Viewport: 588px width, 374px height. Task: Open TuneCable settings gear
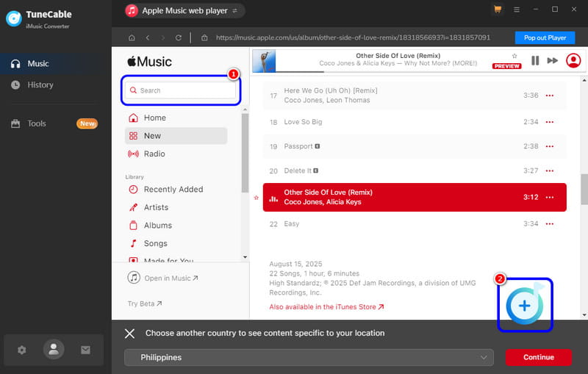point(22,350)
